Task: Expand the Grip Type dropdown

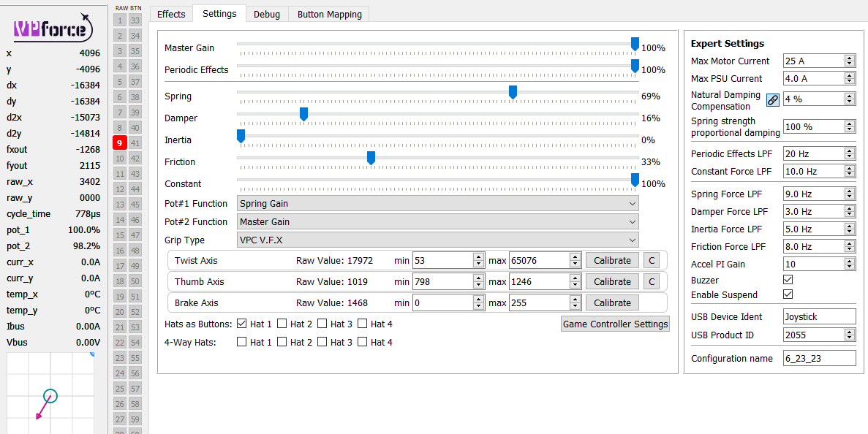Action: point(437,240)
